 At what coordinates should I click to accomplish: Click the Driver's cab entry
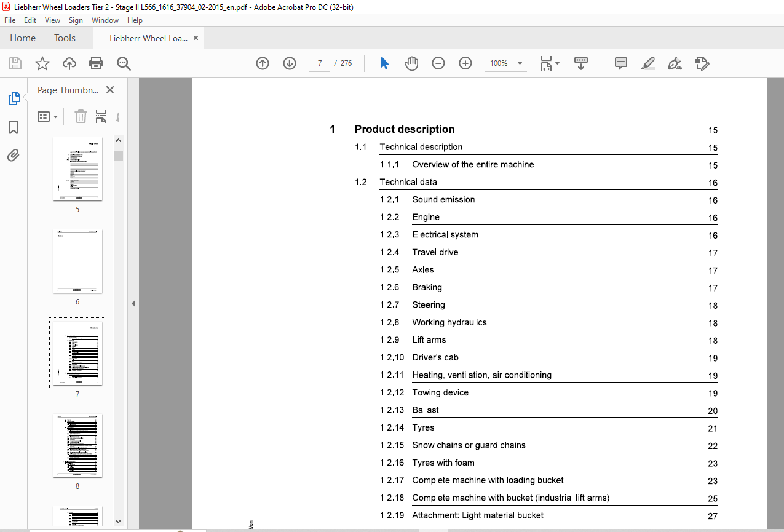coord(435,357)
